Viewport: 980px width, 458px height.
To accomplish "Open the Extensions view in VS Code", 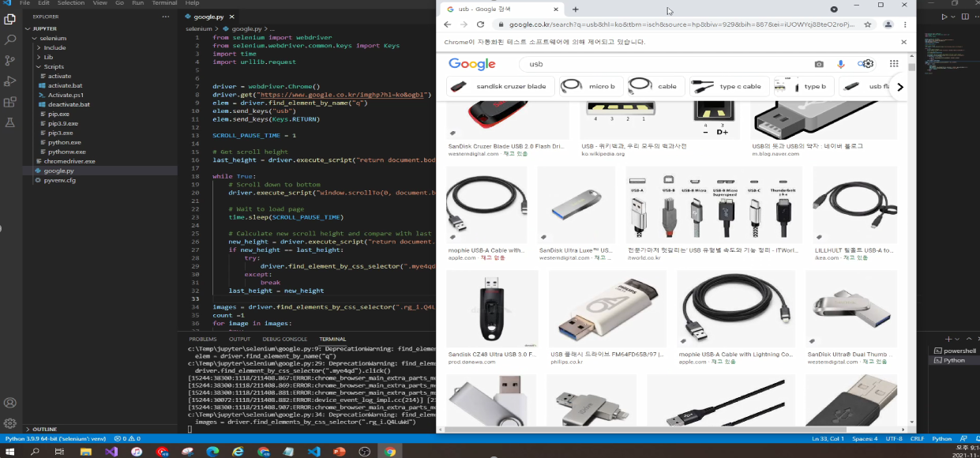I will 10,102.
